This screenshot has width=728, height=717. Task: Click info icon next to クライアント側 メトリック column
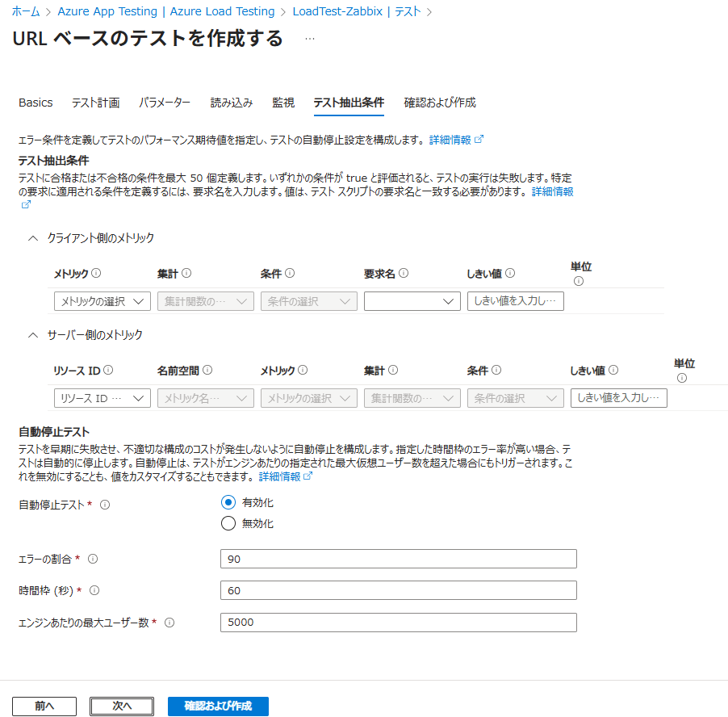[96, 274]
